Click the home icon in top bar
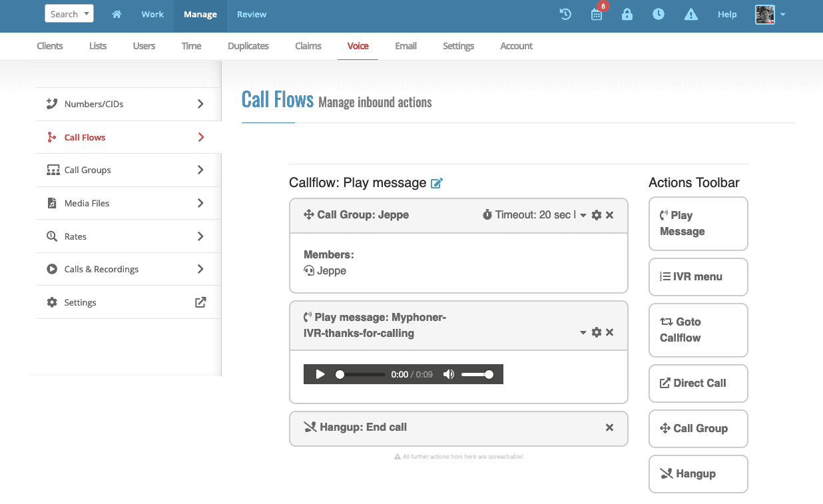Screen dimensions: 823x504 [x=117, y=14]
